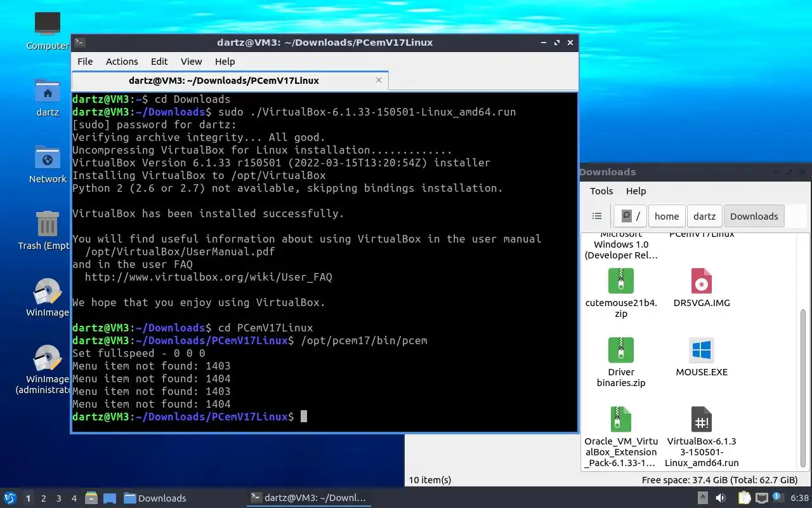Go to root folder in path bar
This screenshot has height=508, width=812.
631,216
